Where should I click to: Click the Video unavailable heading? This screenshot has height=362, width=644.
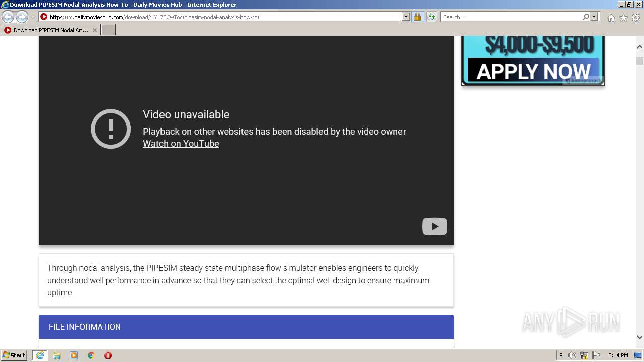tap(186, 115)
